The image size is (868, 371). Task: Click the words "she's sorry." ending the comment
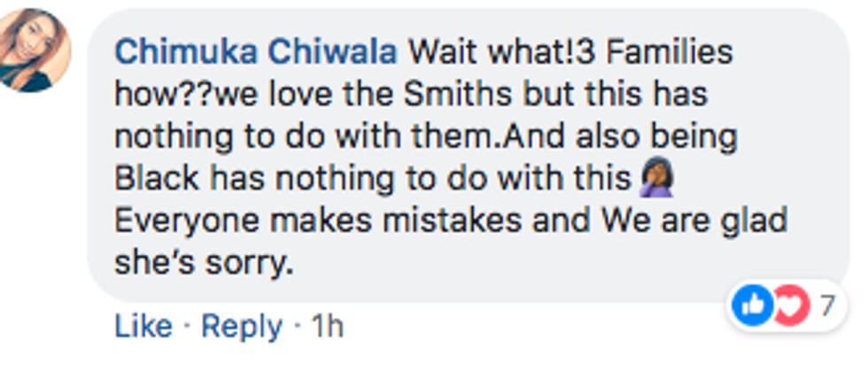point(202,262)
